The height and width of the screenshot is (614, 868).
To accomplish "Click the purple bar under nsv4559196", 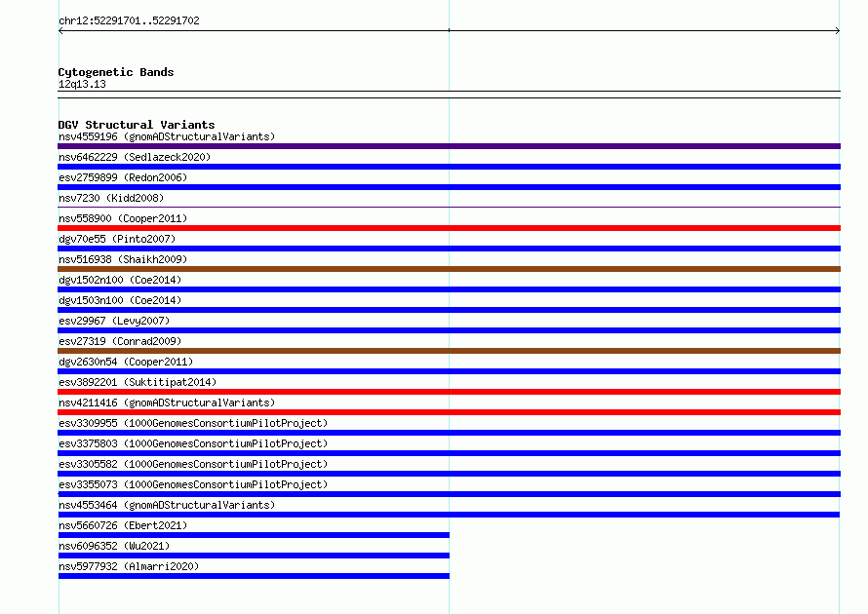I will 449,146.
